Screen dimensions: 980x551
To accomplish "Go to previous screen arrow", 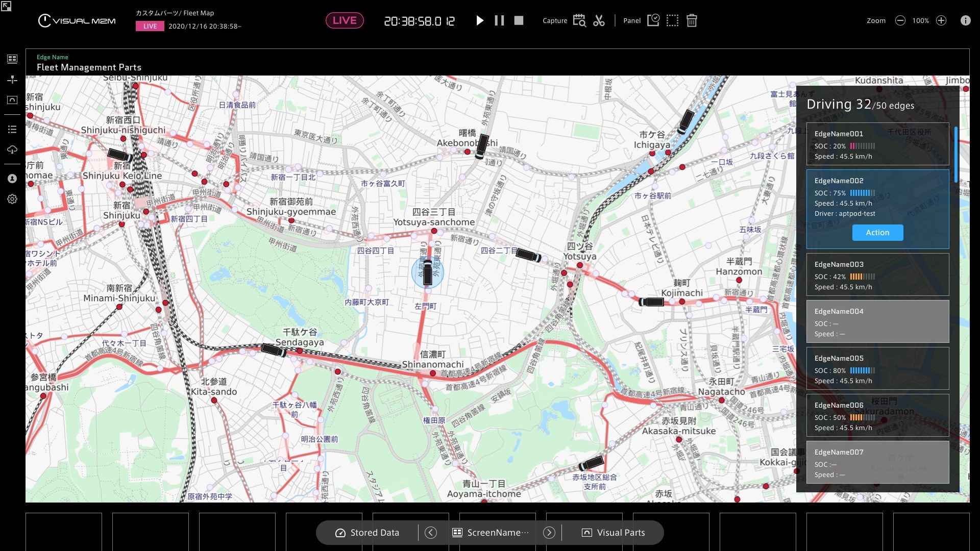I will point(431,533).
